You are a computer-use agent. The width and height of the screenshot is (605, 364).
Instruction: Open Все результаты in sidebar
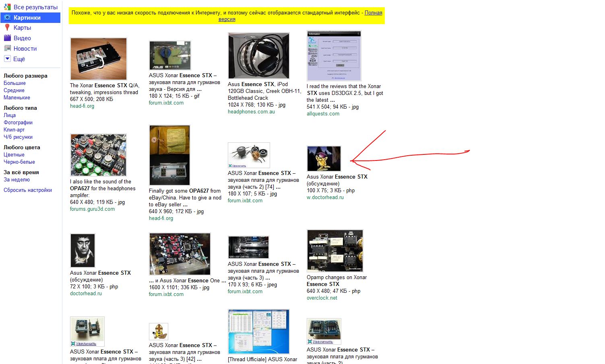point(35,7)
